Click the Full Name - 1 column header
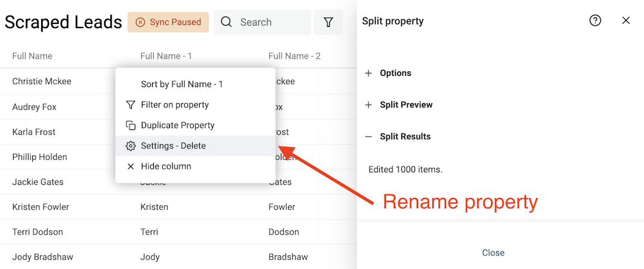This screenshot has width=644, height=269. [166, 56]
